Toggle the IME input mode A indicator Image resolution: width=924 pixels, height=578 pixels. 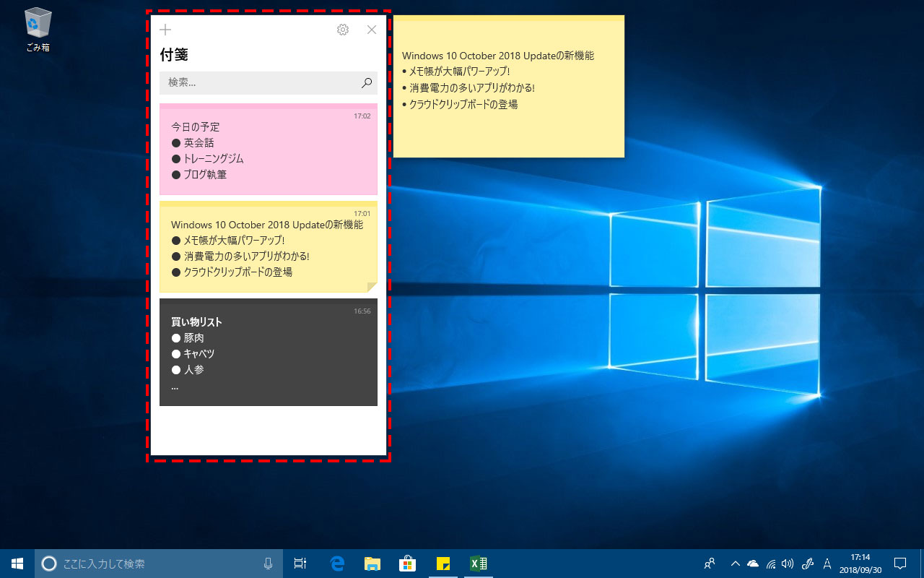[x=827, y=564]
